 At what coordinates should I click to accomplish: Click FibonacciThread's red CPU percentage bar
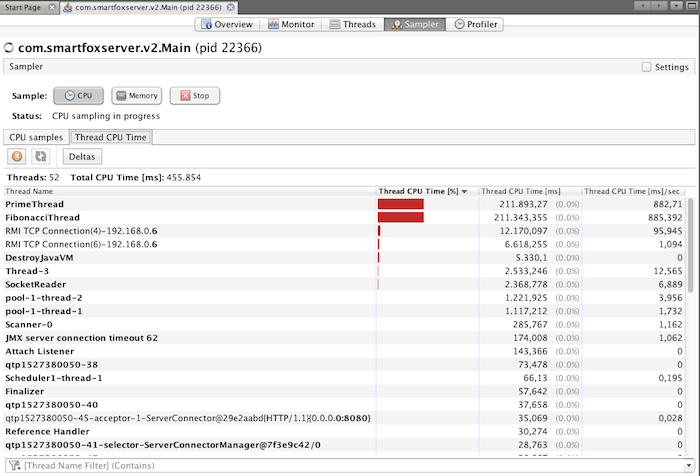pyautogui.click(x=400, y=217)
